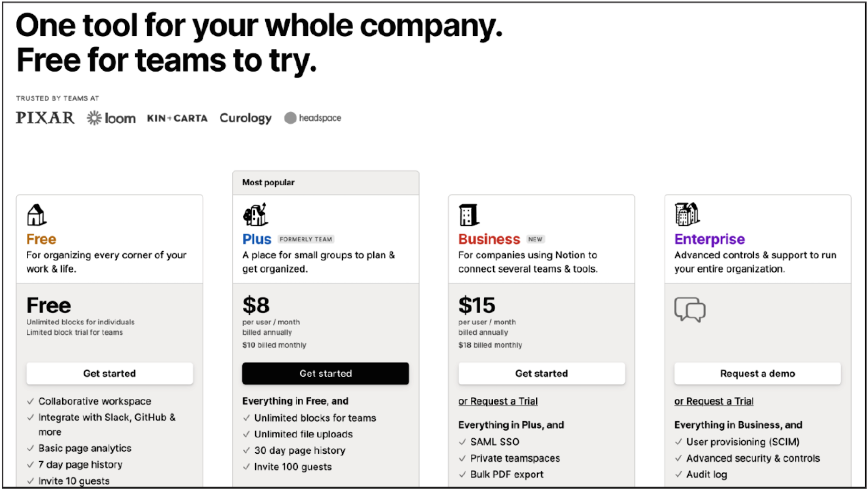Open the Enterprise plan's Request a Trial link
Screen dimensions: 868x489
point(714,401)
